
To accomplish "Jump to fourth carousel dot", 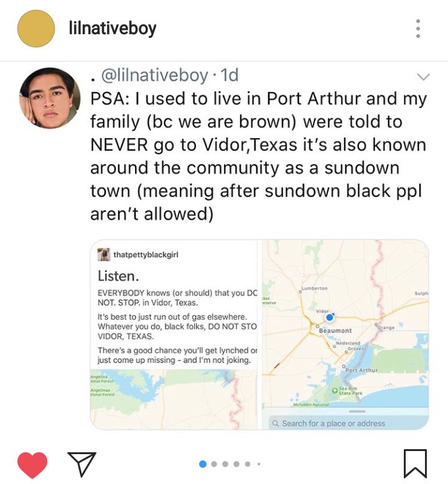I will (x=236, y=464).
